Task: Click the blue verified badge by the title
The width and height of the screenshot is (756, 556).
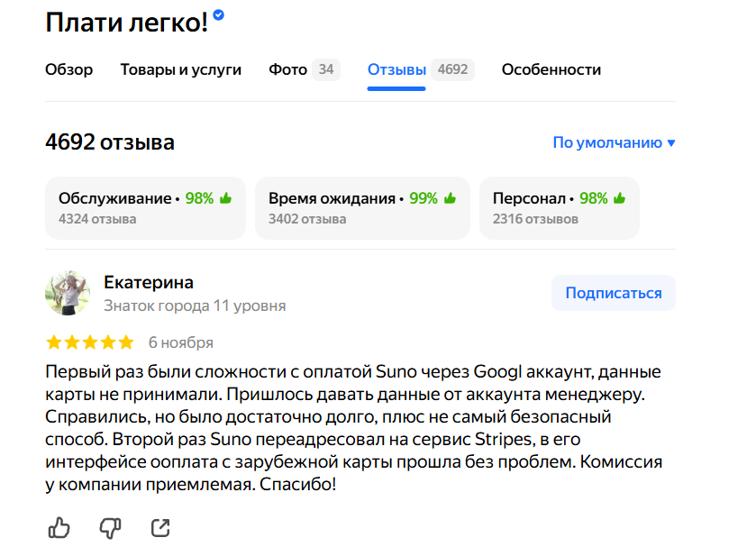Action: pyautogui.click(x=218, y=15)
